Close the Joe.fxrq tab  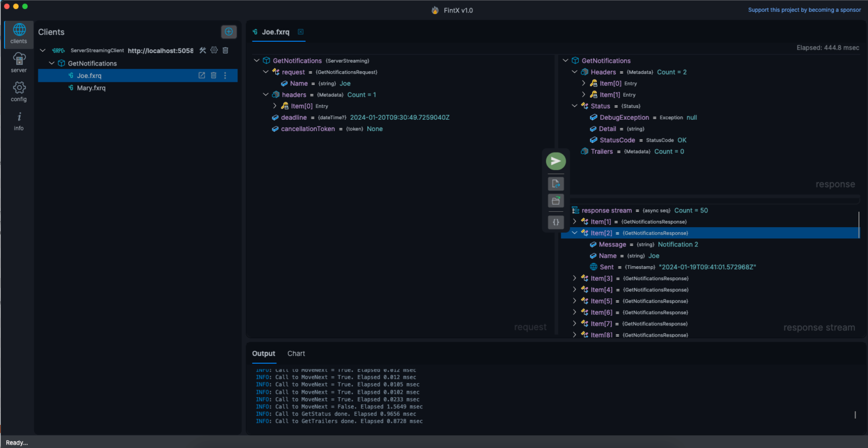tap(301, 33)
